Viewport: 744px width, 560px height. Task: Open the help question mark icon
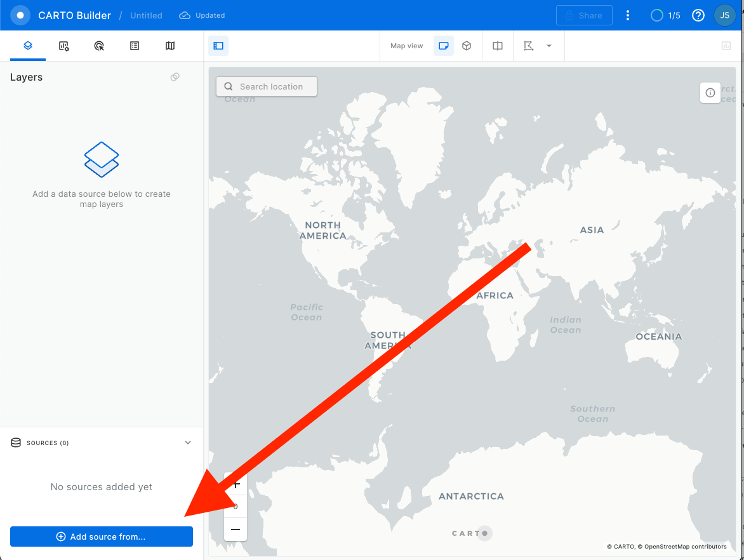[698, 15]
